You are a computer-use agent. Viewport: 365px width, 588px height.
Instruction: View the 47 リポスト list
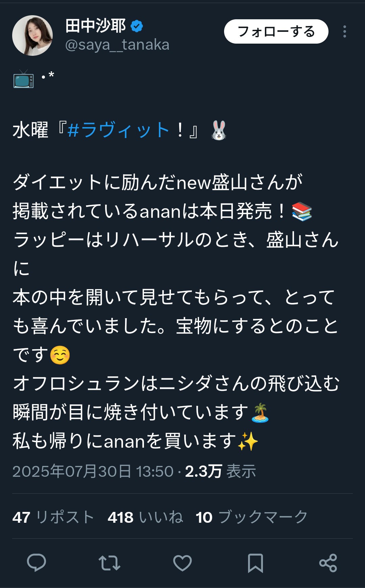pyautogui.click(x=53, y=517)
